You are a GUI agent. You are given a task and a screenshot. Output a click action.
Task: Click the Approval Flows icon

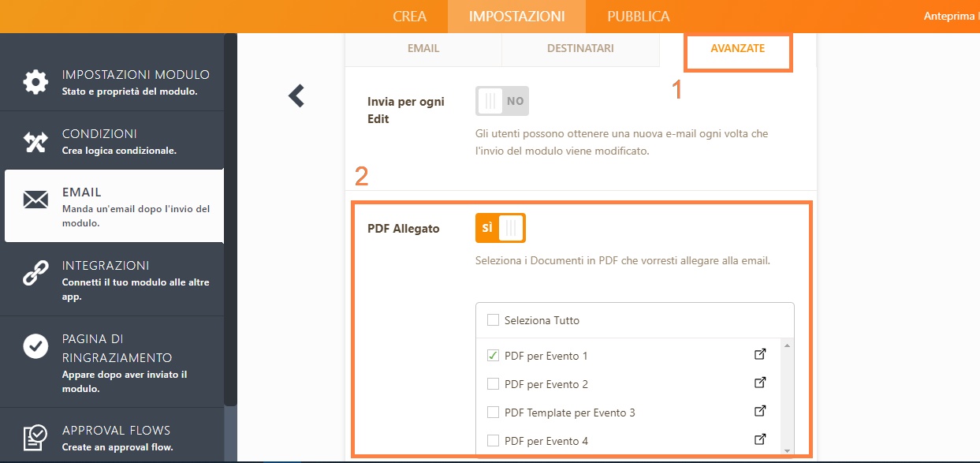35,436
